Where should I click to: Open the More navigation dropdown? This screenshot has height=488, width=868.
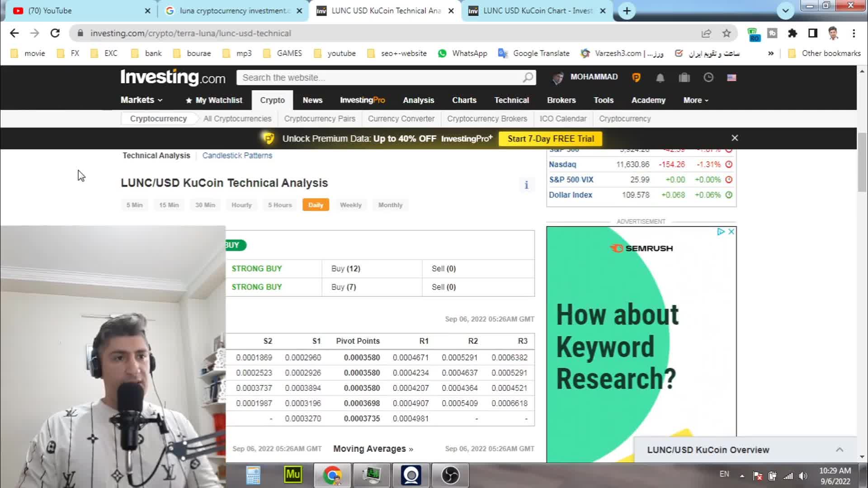point(695,100)
